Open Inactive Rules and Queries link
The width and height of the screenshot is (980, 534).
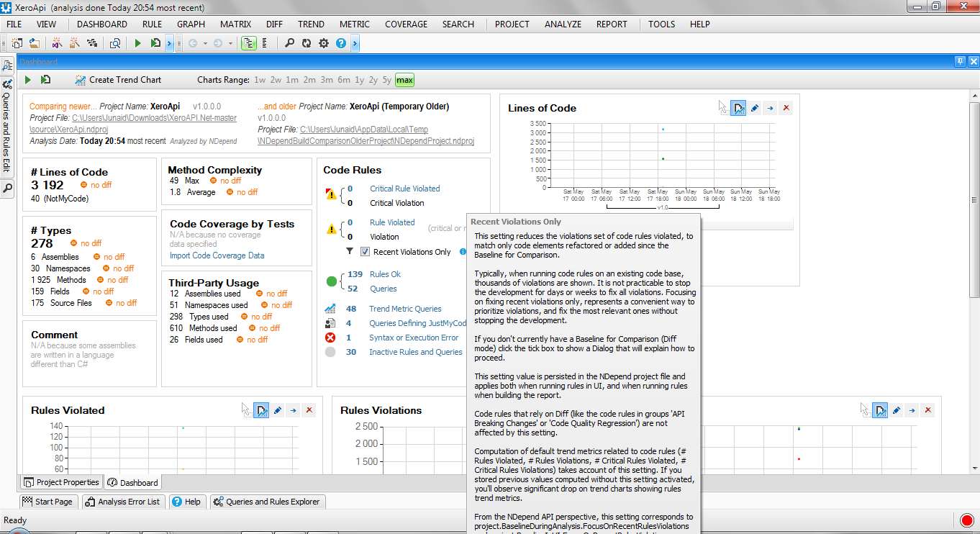[x=416, y=352]
